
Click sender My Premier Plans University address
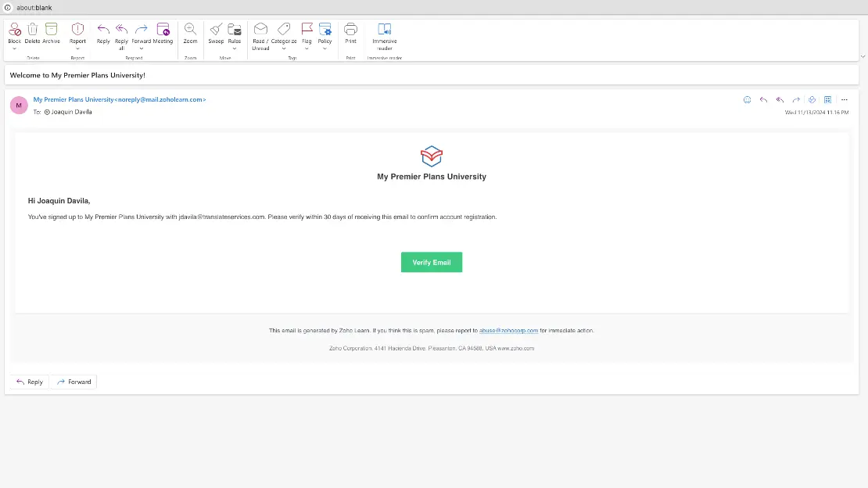120,99
